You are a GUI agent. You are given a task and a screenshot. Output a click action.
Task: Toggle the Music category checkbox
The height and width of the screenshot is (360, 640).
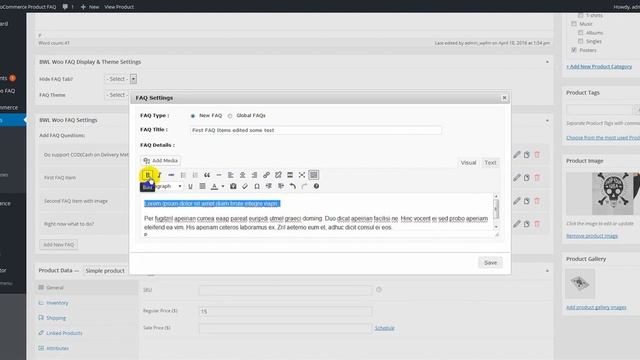tap(574, 24)
